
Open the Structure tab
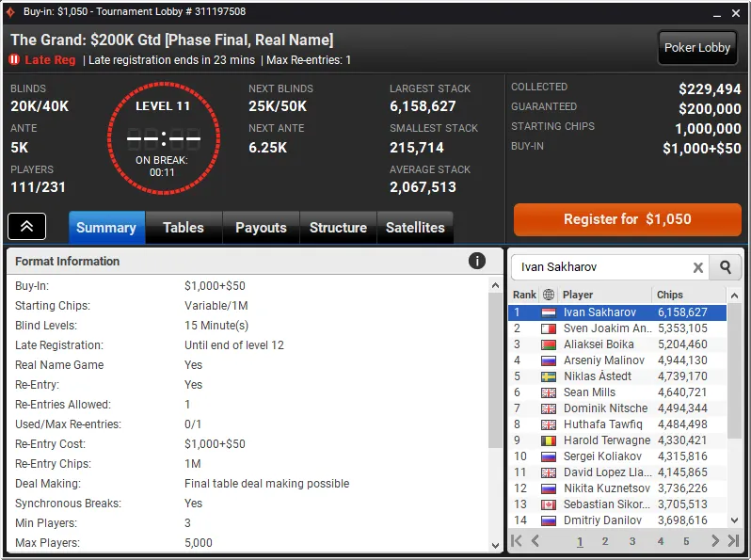[x=338, y=228]
